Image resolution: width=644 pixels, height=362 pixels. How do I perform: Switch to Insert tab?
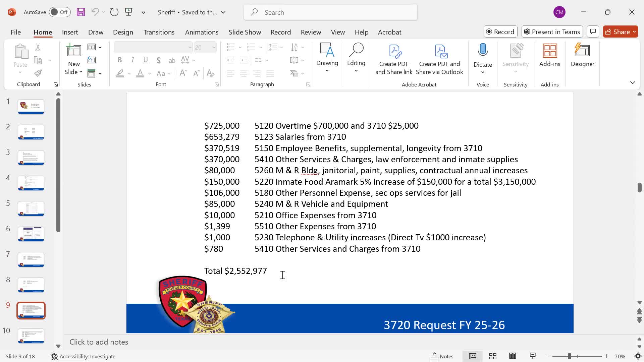(70, 32)
